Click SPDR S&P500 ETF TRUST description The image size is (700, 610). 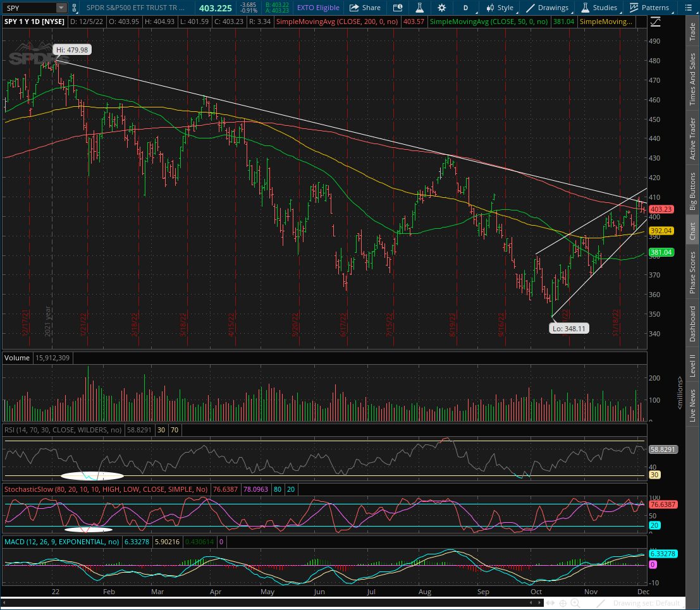click(x=135, y=8)
